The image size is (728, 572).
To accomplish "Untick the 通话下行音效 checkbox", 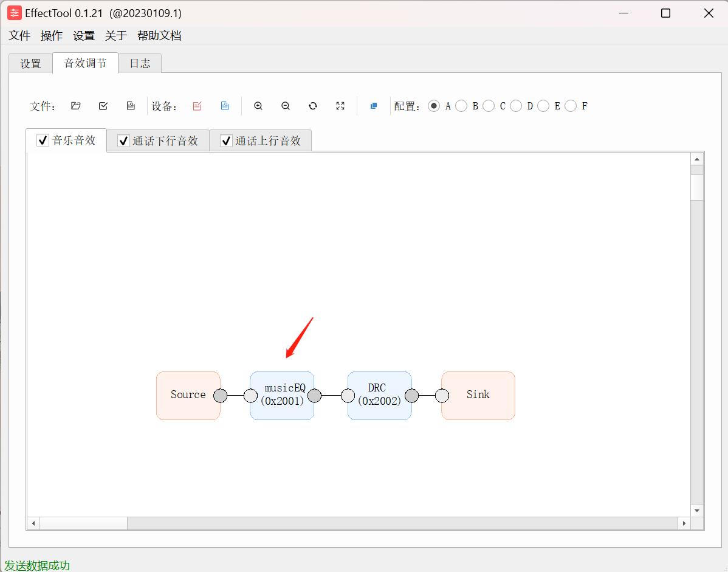I will click(x=123, y=140).
